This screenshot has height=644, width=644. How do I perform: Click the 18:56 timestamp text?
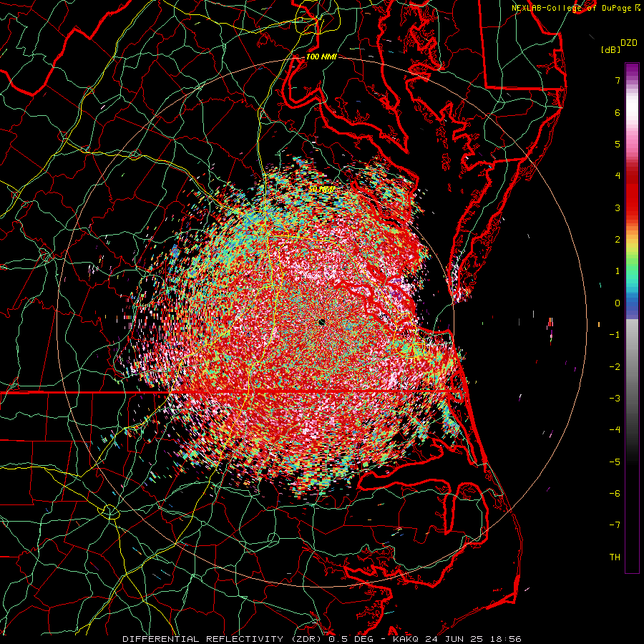point(504,639)
